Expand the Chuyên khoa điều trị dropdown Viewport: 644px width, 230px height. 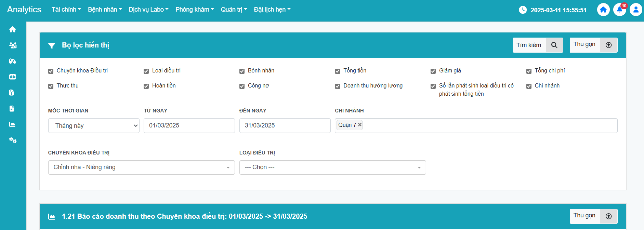tap(141, 167)
